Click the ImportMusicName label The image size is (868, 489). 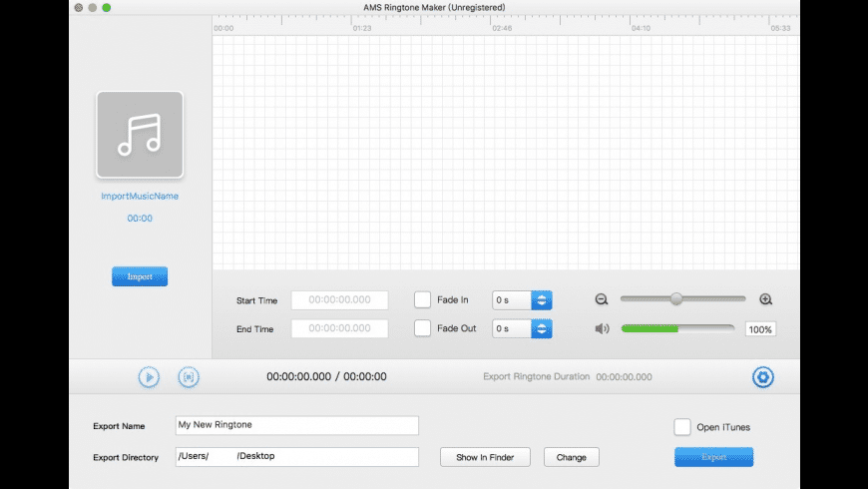(x=140, y=196)
